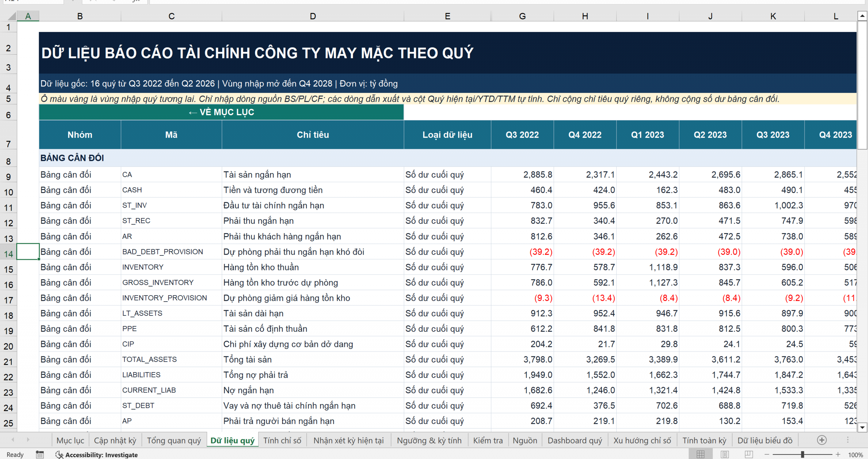Select the (13.4) value in Q4 2022
The height and width of the screenshot is (459, 868).
[x=585, y=298]
